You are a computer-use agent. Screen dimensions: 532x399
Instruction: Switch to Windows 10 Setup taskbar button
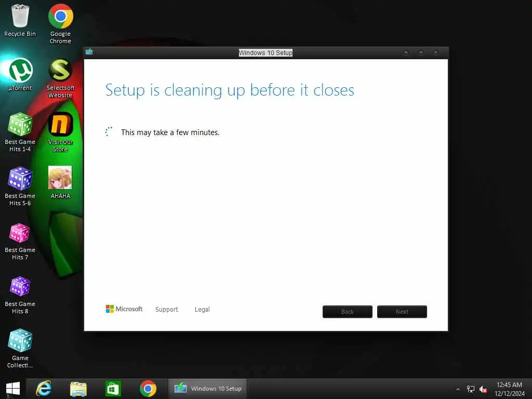point(208,389)
